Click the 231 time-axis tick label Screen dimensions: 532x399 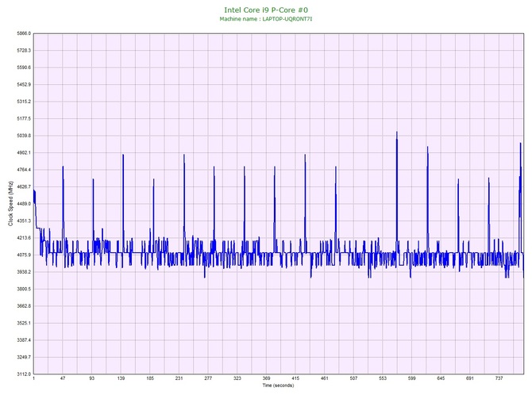pos(179,378)
